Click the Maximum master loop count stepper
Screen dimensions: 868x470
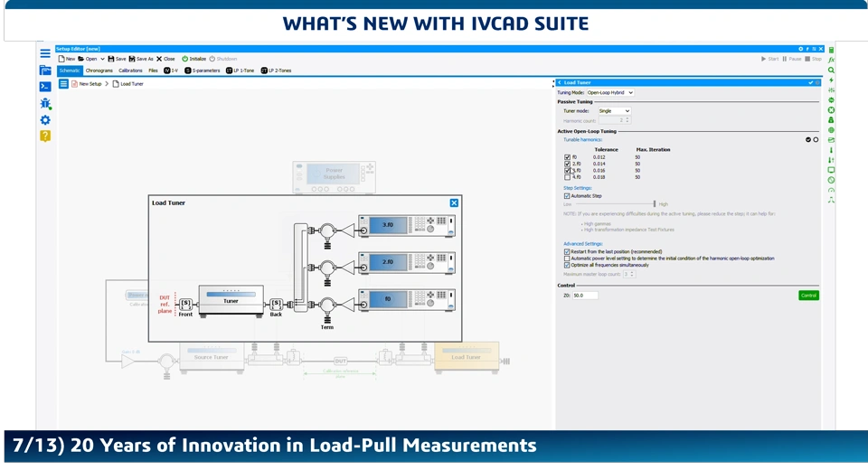(x=632, y=274)
